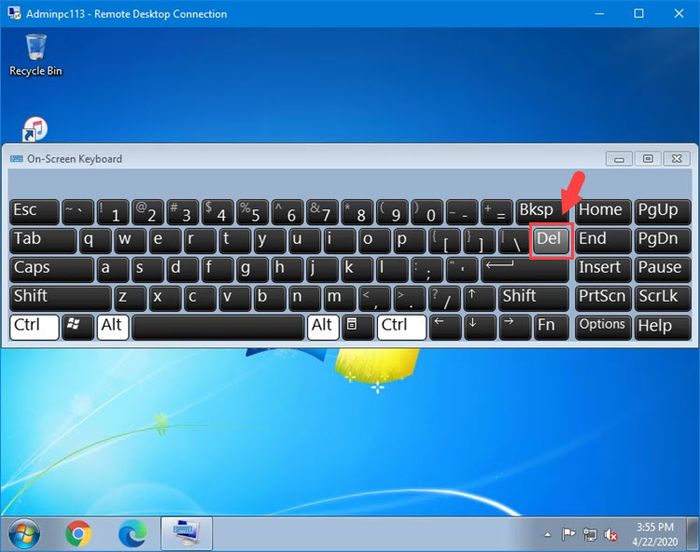The image size is (700, 552).
Task: Click the q key
Action: click(x=95, y=241)
